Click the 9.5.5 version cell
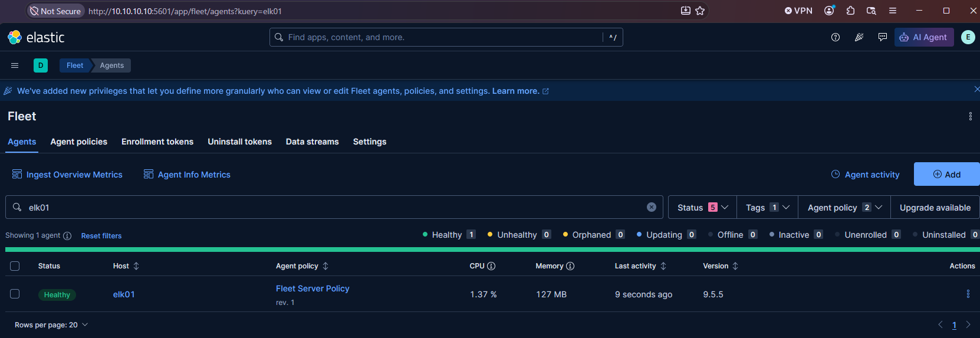This screenshot has width=980, height=338. click(713, 294)
